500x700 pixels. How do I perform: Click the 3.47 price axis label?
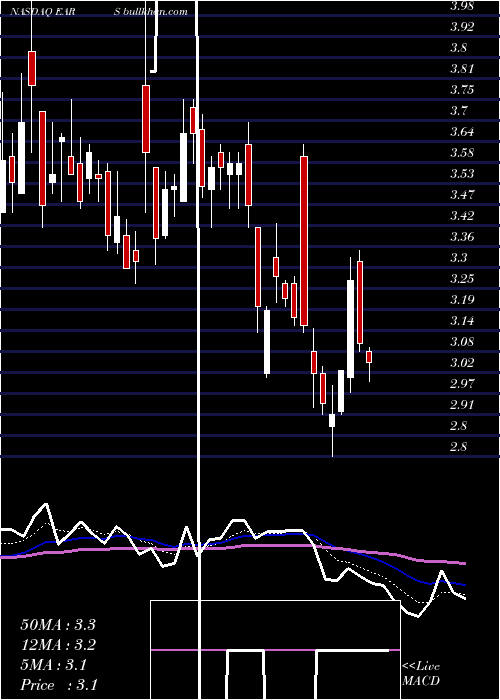click(462, 195)
